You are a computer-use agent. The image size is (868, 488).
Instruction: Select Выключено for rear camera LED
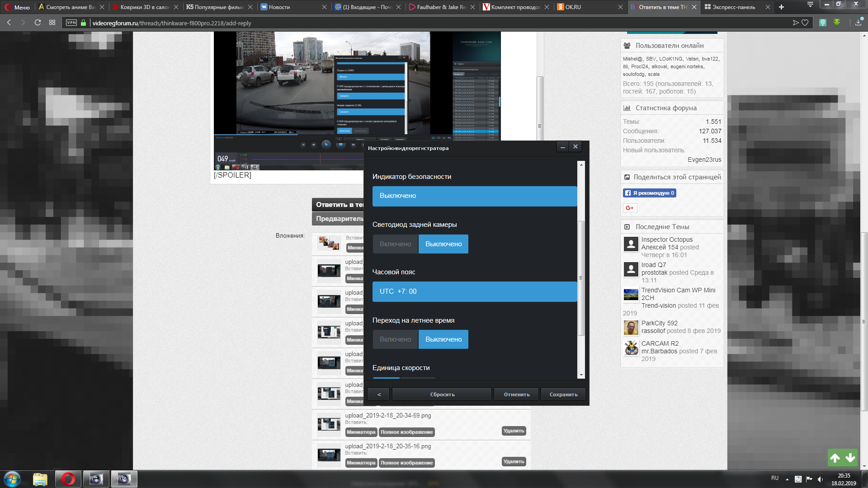[x=443, y=244]
